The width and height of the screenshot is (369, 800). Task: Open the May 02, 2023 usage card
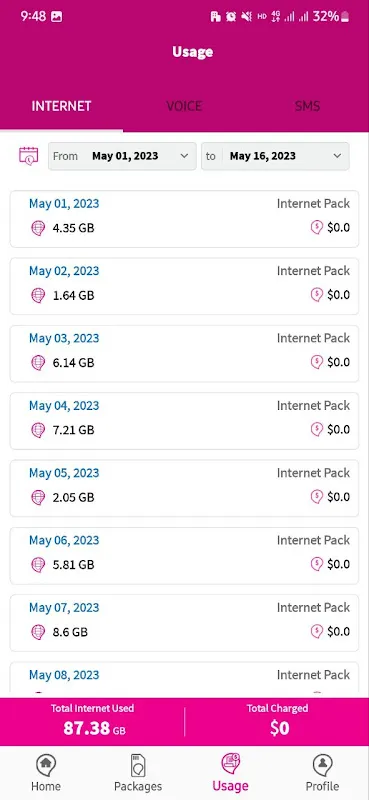tap(184, 286)
